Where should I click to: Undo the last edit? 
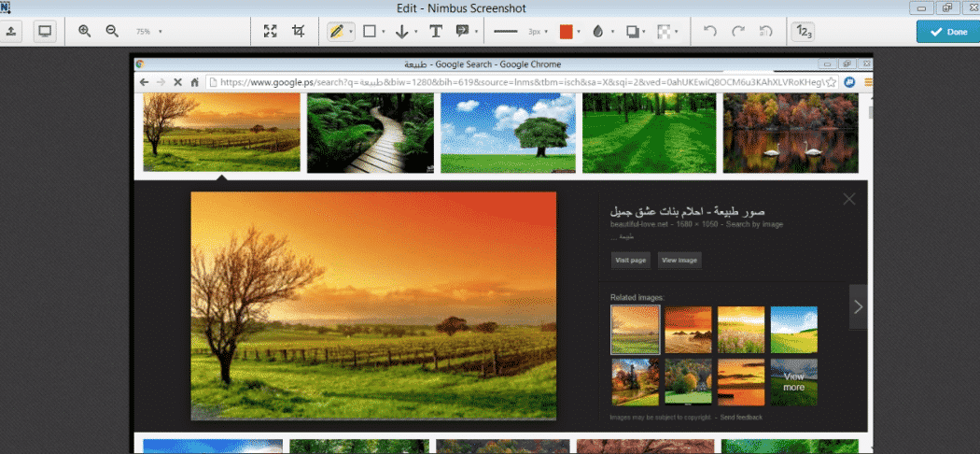709,31
